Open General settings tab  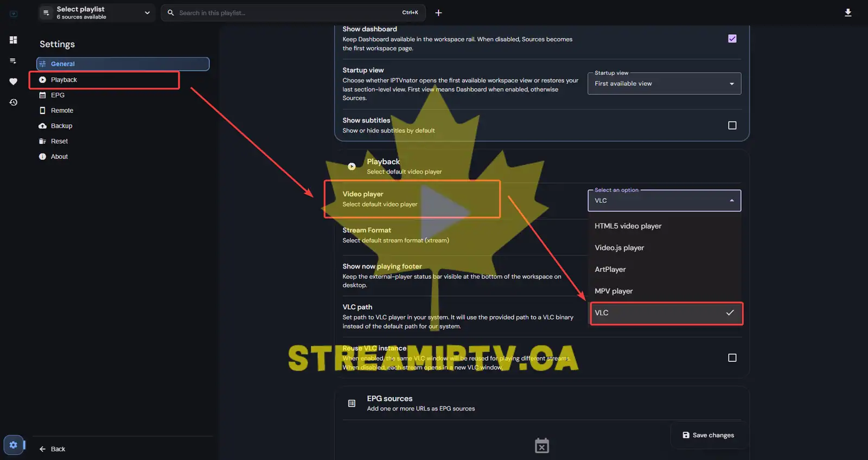click(x=123, y=64)
